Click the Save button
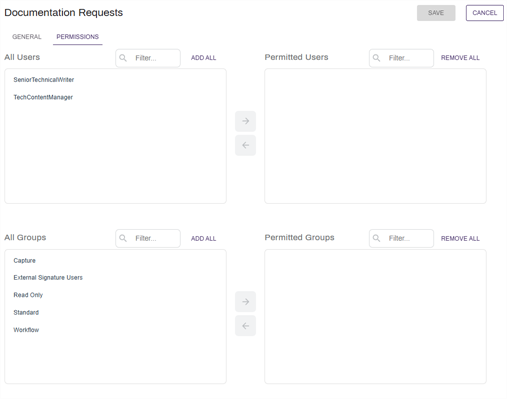 pyautogui.click(x=436, y=13)
